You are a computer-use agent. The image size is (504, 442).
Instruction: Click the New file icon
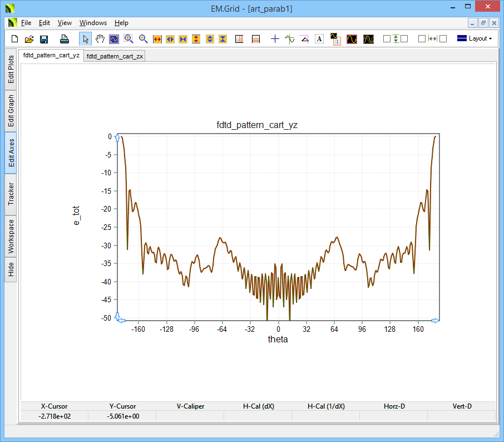click(15, 39)
